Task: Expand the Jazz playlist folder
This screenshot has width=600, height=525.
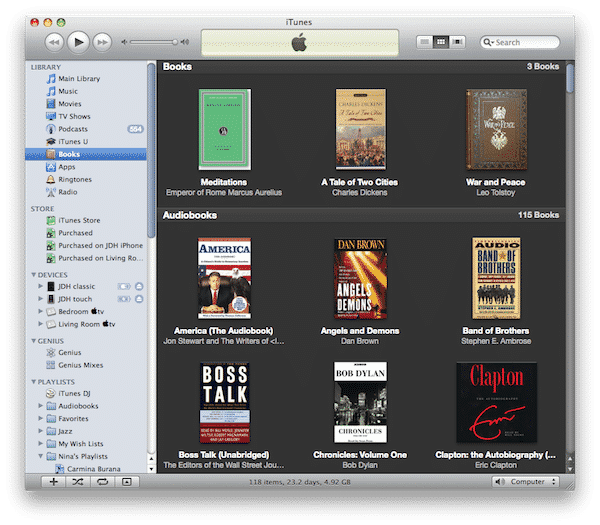Action: click(41, 431)
